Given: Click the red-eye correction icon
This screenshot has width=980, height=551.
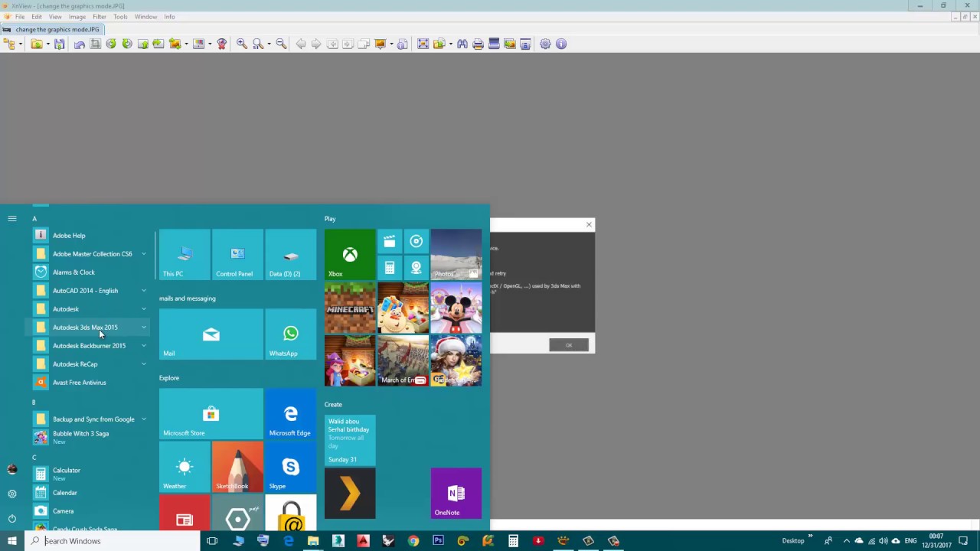Looking at the screenshot, I should (x=222, y=44).
